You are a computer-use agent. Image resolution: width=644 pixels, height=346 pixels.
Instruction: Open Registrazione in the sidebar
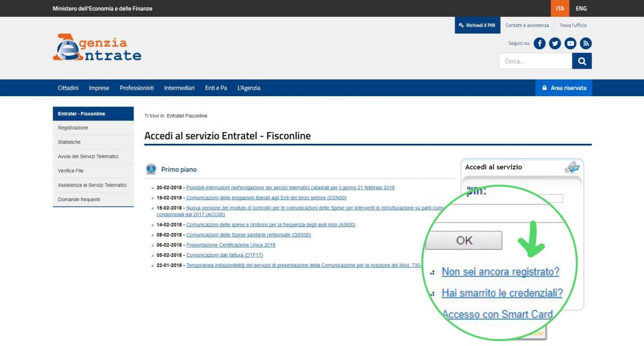coord(93,128)
